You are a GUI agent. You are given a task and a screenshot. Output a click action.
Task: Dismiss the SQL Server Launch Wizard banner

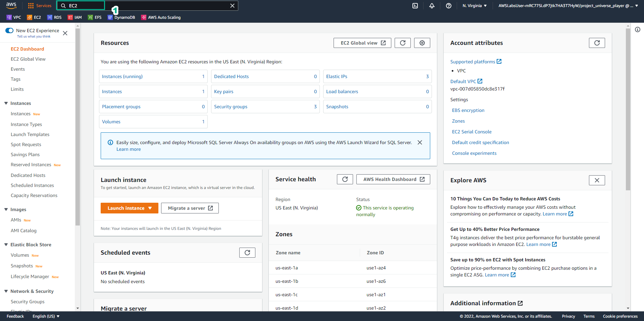coord(420,142)
